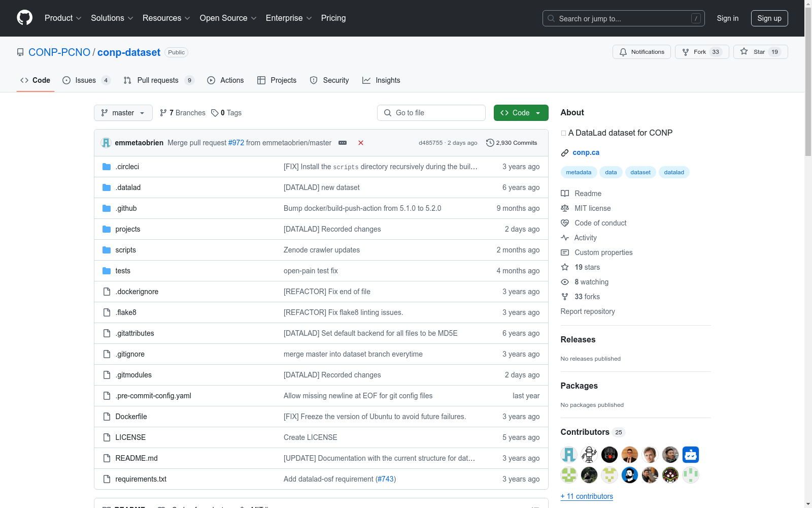Click the Code of conduct heart icon

[565, 223]
